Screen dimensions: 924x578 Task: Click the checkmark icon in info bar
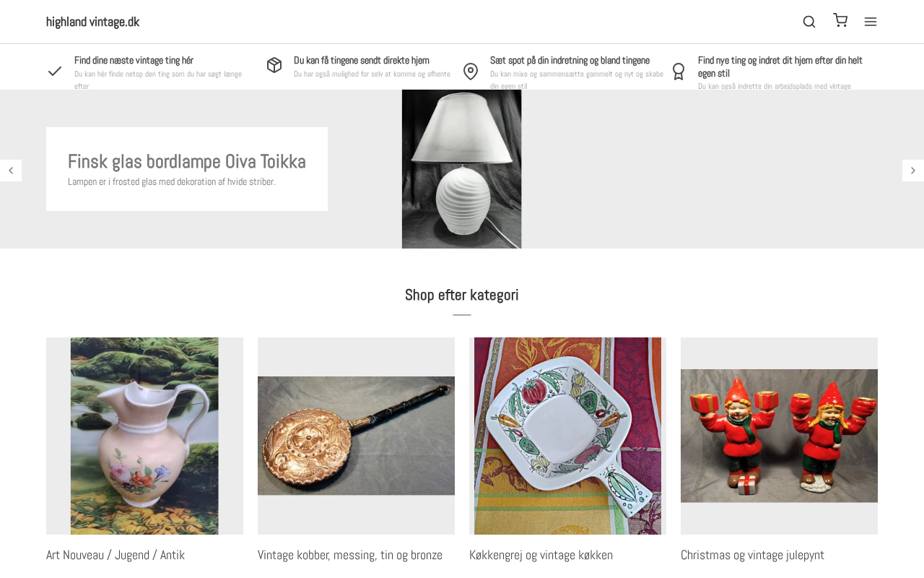[x=55, y=71]
